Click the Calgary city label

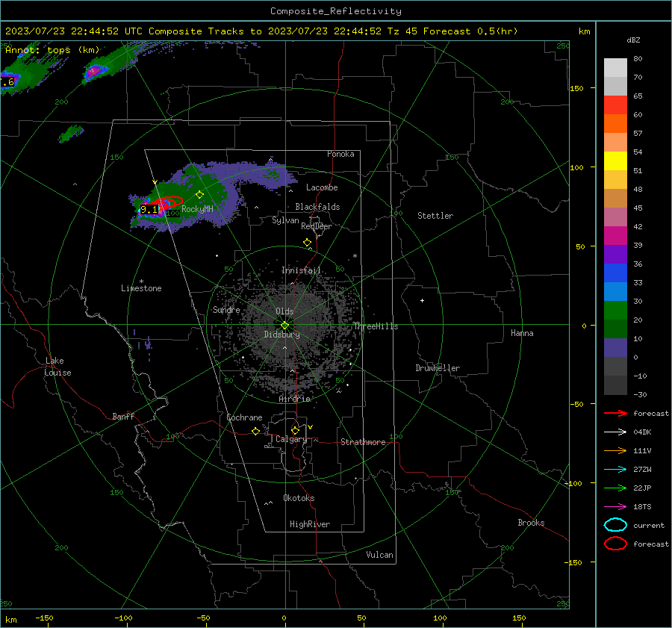click(291, 439)
